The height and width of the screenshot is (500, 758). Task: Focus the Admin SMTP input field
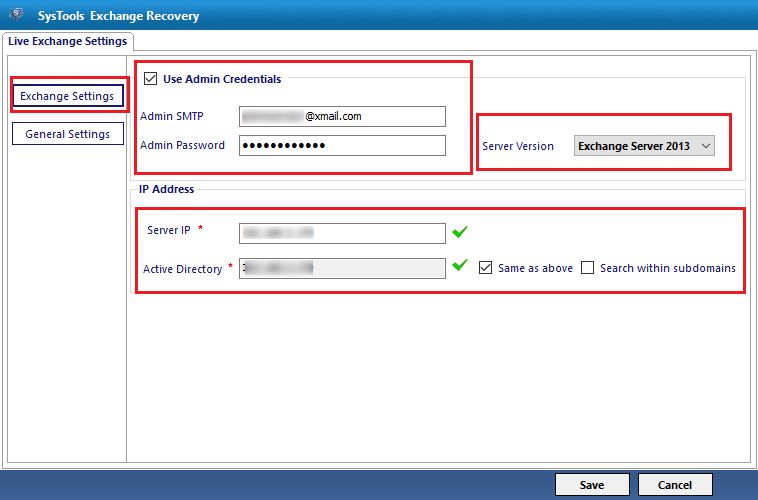pos(342,117)
